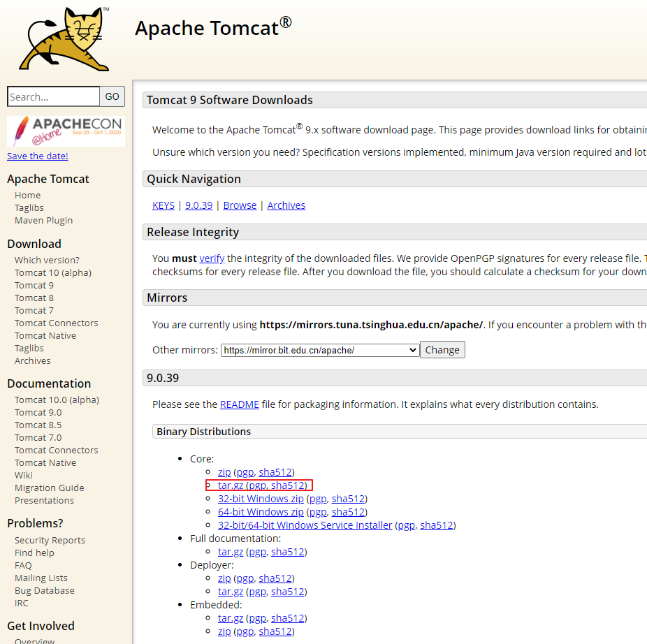
Task: Open Tomcat 9 download link
Action: 34,285
